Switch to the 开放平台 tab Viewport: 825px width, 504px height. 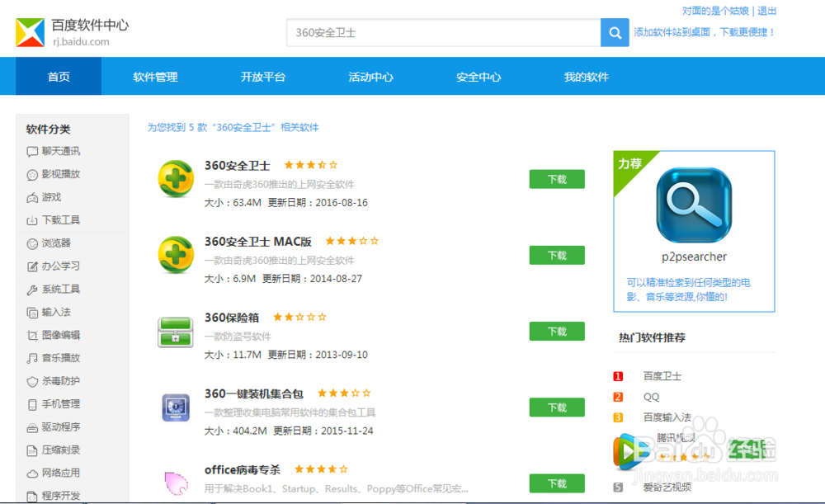(263, 77)
